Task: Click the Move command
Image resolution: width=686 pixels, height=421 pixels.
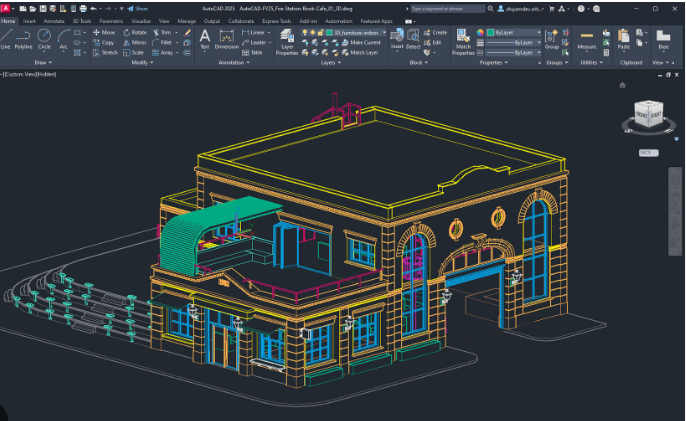Action: [104, 32]
